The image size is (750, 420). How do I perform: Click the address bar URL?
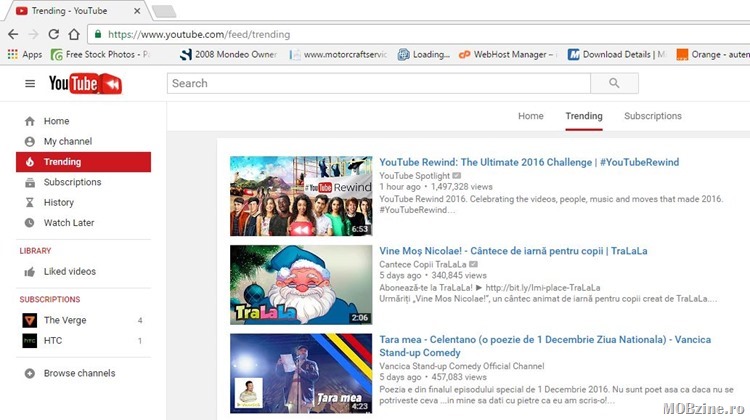[199, 34]
